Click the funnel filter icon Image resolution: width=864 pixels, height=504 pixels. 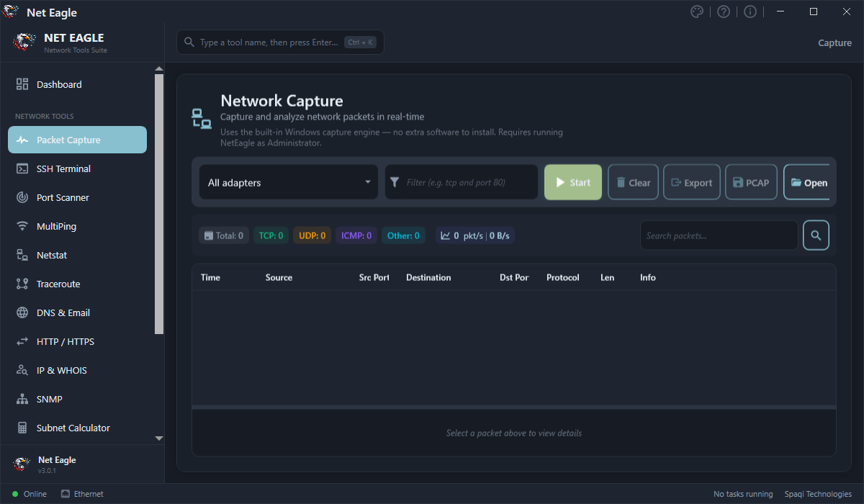coord(394,182)
